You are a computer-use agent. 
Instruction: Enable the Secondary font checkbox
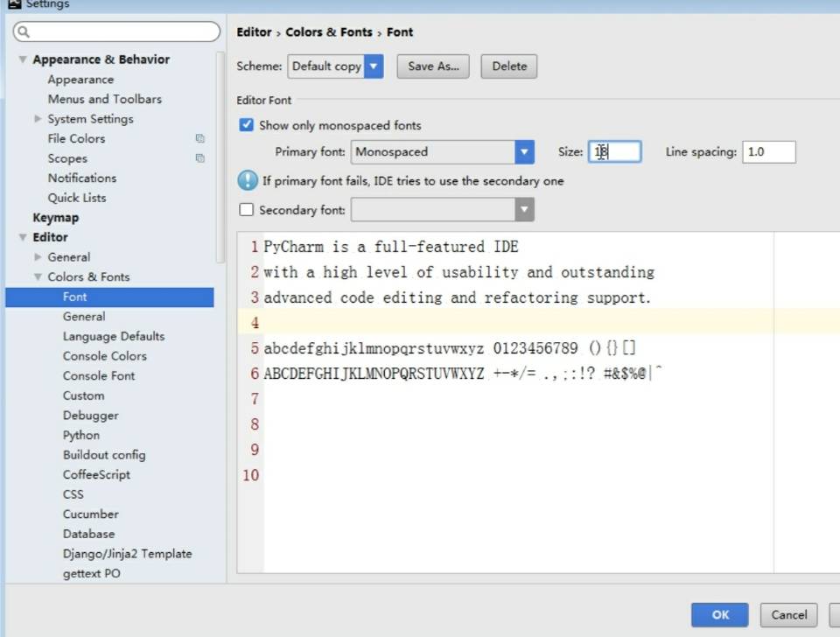(x=246, y=209)
